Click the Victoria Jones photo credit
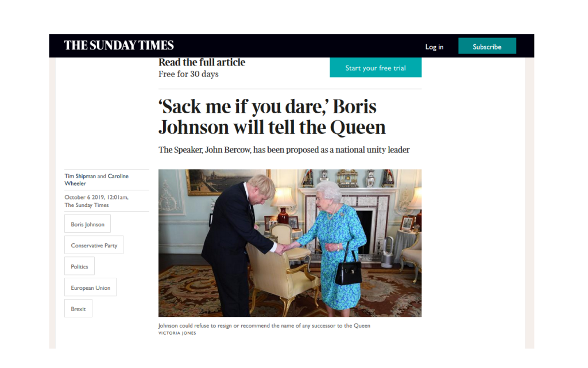 click(x=177, y=333)
